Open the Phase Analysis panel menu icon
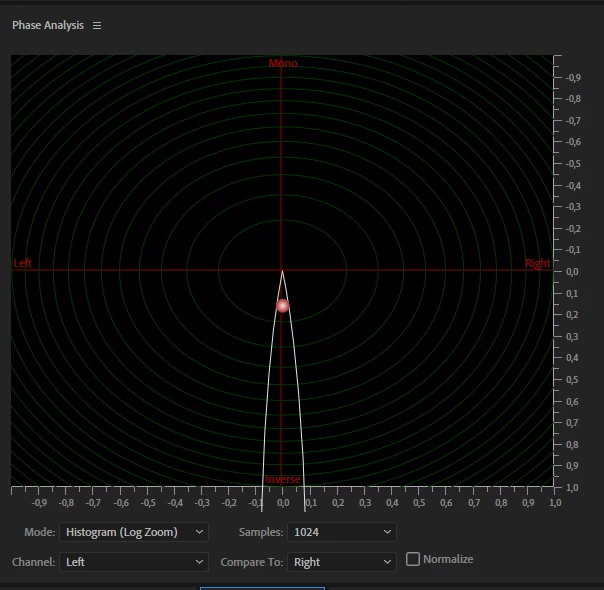 tap(97, 25)
